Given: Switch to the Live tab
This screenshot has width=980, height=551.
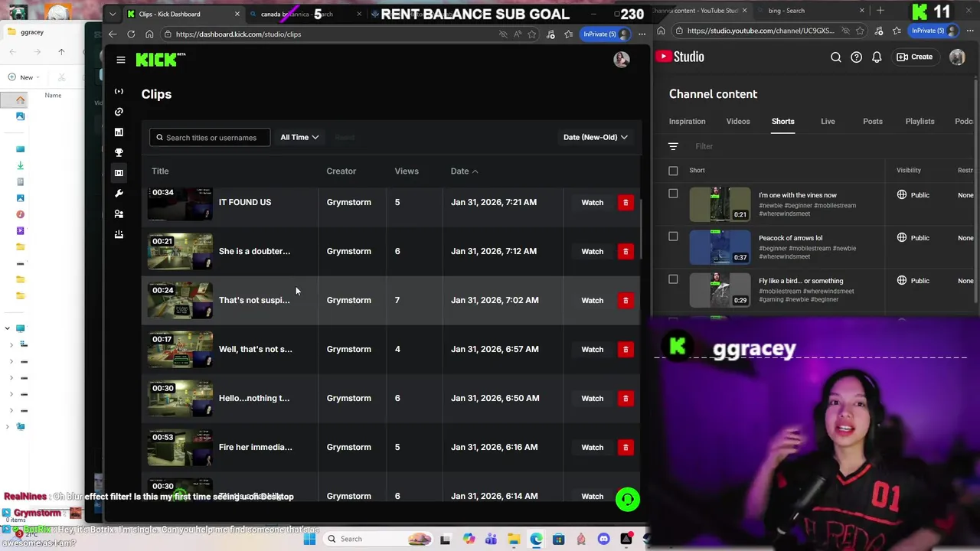Looking at the screenshot, I should click(828, 121).
